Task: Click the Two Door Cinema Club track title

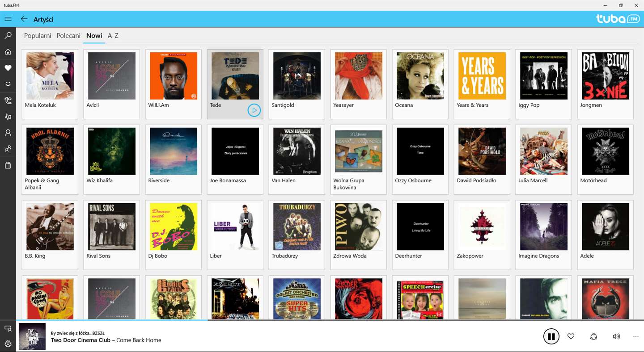Action: tap(106, 340)
